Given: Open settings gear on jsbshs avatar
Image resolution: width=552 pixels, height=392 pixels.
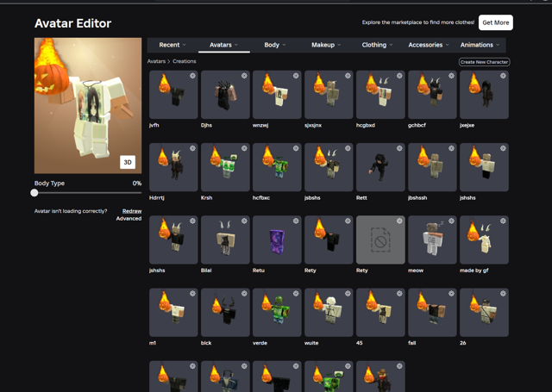Looking at the screenshot, I should 348,148.
